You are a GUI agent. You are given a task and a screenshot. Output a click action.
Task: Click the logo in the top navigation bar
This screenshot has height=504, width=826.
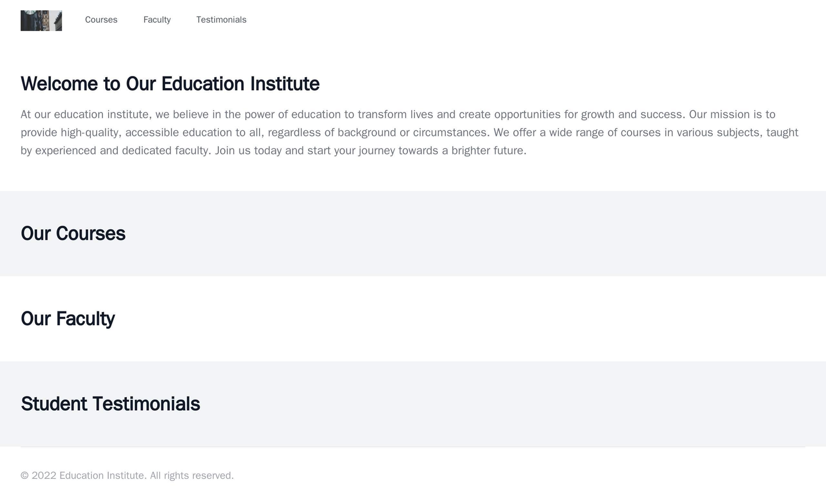[41, 19]
